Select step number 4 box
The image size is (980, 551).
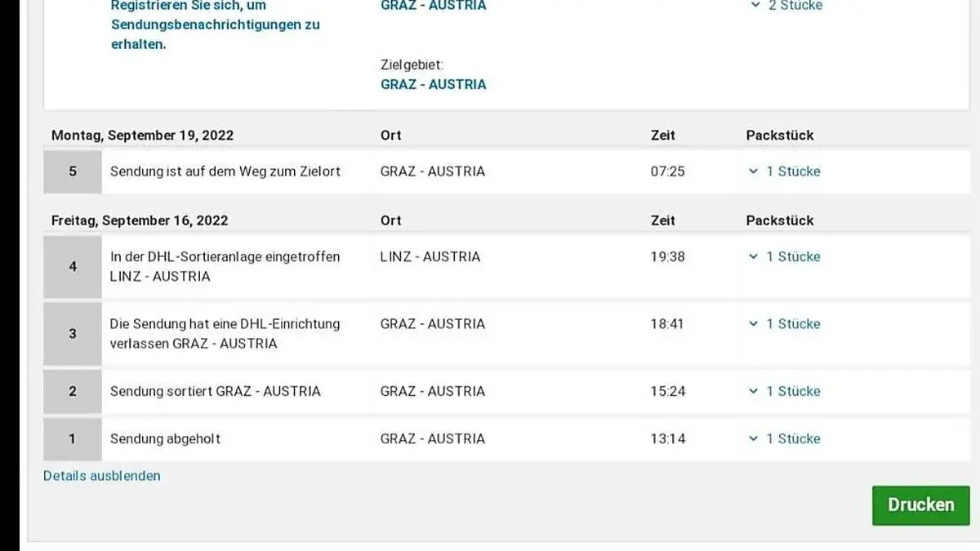coord(73,266)
